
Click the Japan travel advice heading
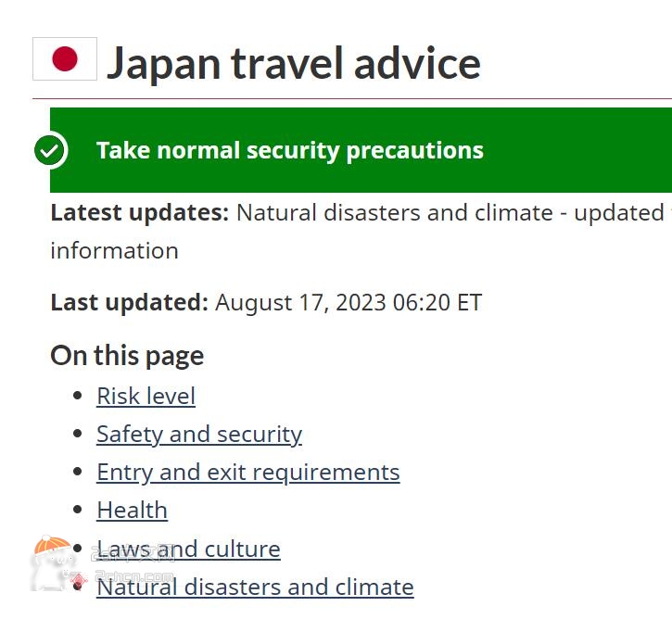(x=294, y=63)
